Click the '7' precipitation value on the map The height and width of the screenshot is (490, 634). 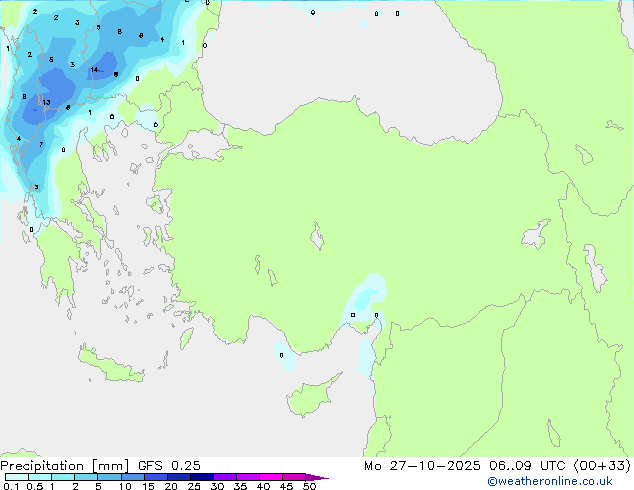point(41,144)
